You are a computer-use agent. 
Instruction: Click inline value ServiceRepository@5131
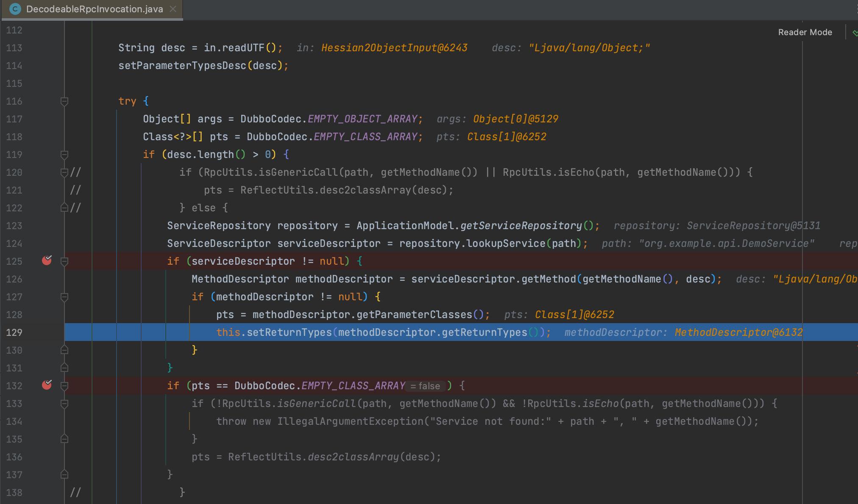pos(753,226)
